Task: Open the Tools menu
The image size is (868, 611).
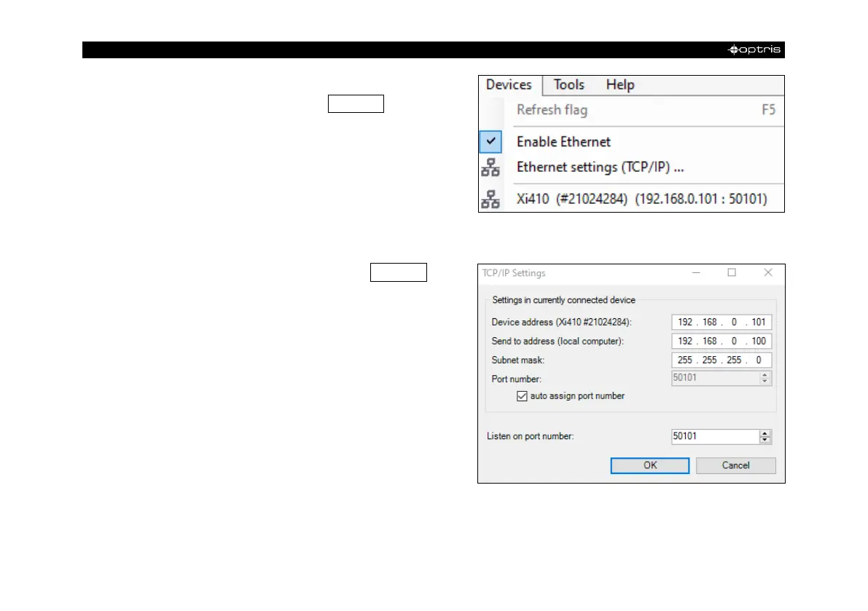Action: point(568,84)
